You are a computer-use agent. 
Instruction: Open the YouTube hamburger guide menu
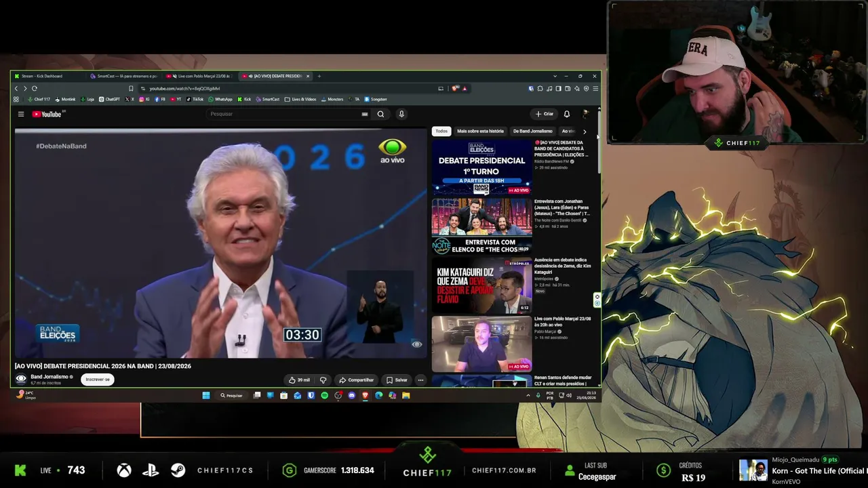pyautogui.click(x=21, y=114)
